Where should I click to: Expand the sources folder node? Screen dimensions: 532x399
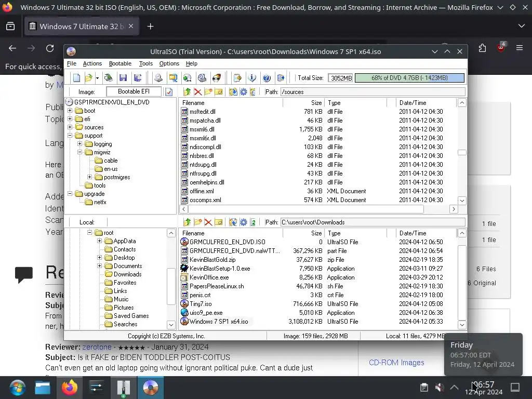point(70,127)
